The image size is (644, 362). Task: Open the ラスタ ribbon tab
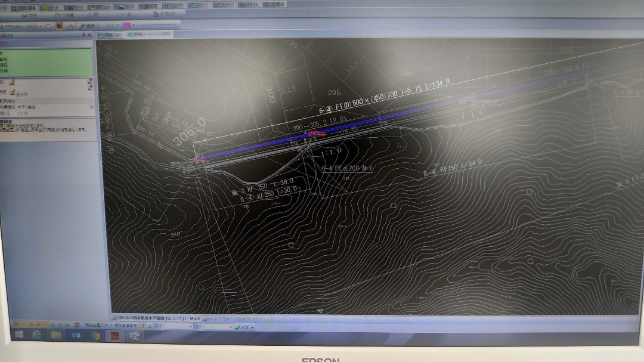[126, 7]
